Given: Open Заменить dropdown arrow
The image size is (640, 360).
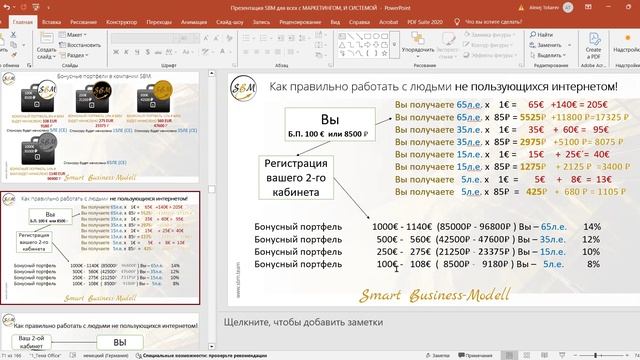Looking at the screenshot, I should (x=569, y=45).
